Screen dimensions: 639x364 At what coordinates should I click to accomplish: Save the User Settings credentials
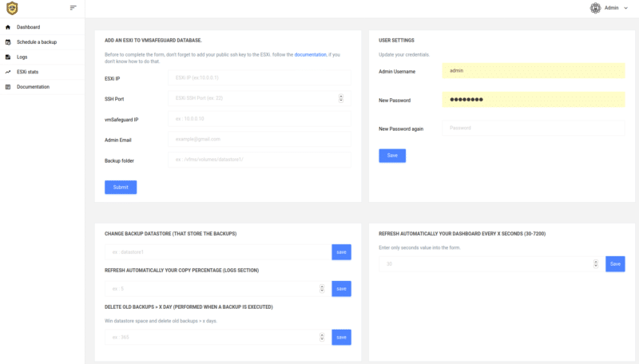click(391, 156)
